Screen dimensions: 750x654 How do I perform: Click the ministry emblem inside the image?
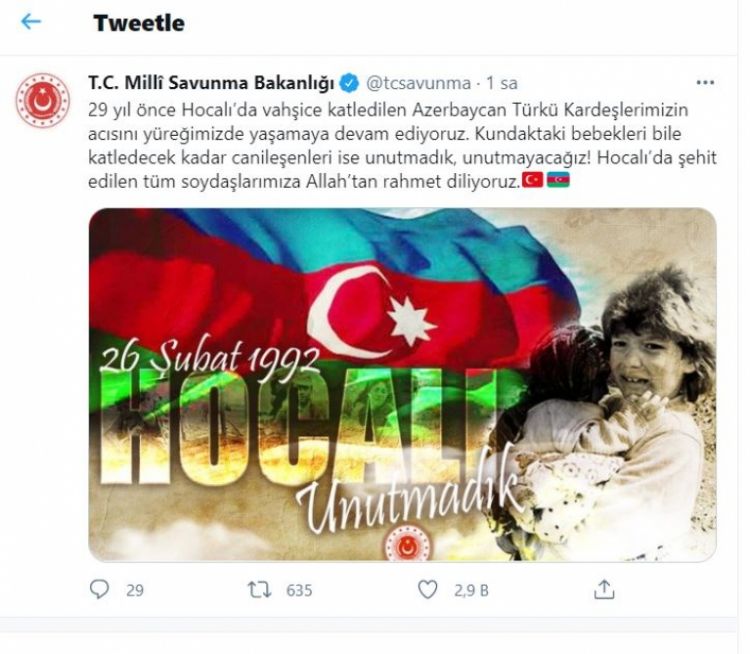point(408,545)
